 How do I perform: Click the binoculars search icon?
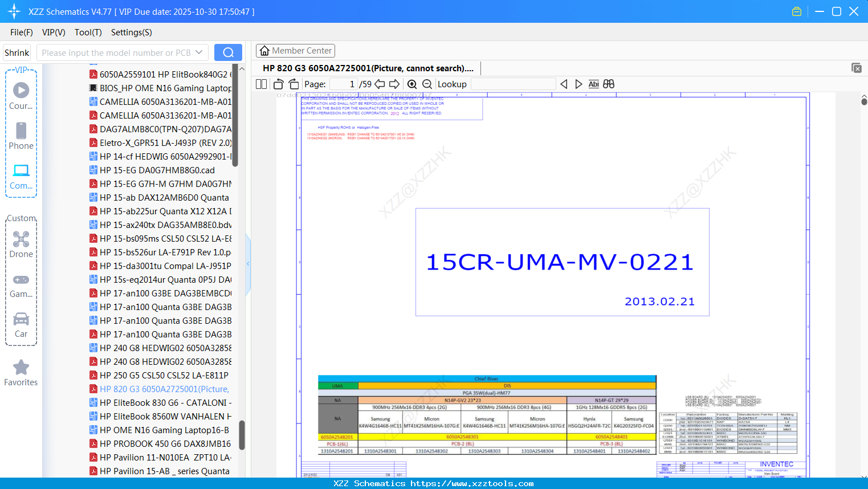pyautogui.click(x=609, y=84)
